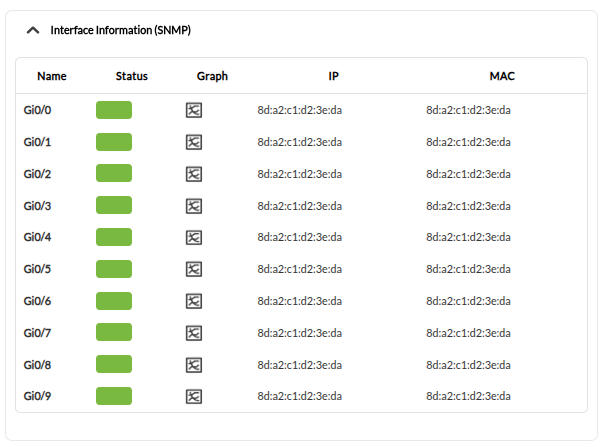607x447 pixels.
Task: Click the IP value in the Gi0/2 row
Action: pos(300,174)
